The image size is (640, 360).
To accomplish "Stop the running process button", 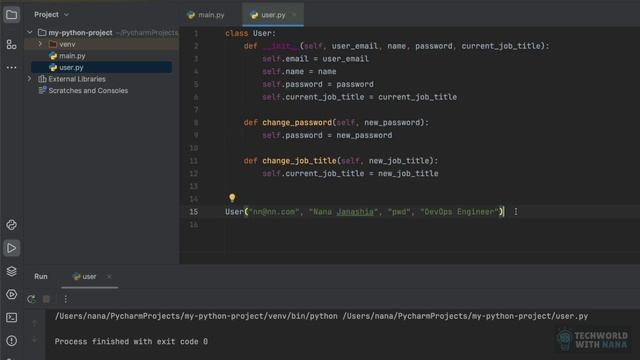I will click(47, 299).
